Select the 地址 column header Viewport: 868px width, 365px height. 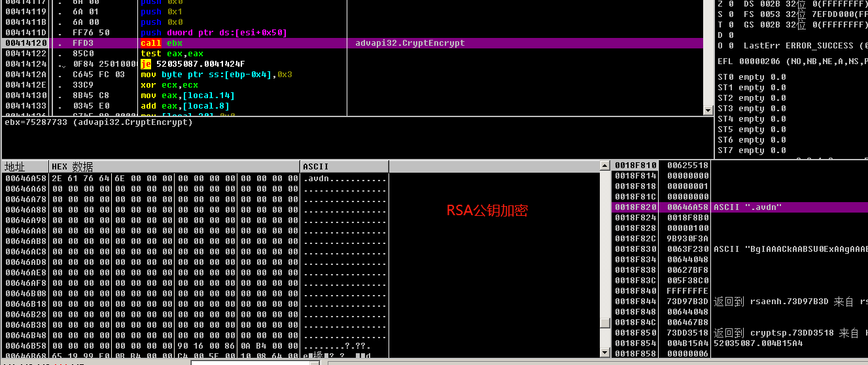coord(25,166)
